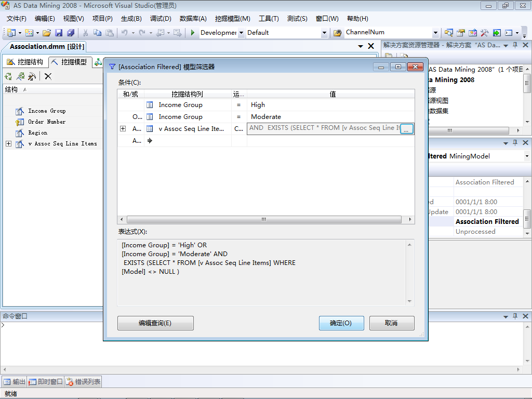Click the Save All icon

click(x=71, y=33)
